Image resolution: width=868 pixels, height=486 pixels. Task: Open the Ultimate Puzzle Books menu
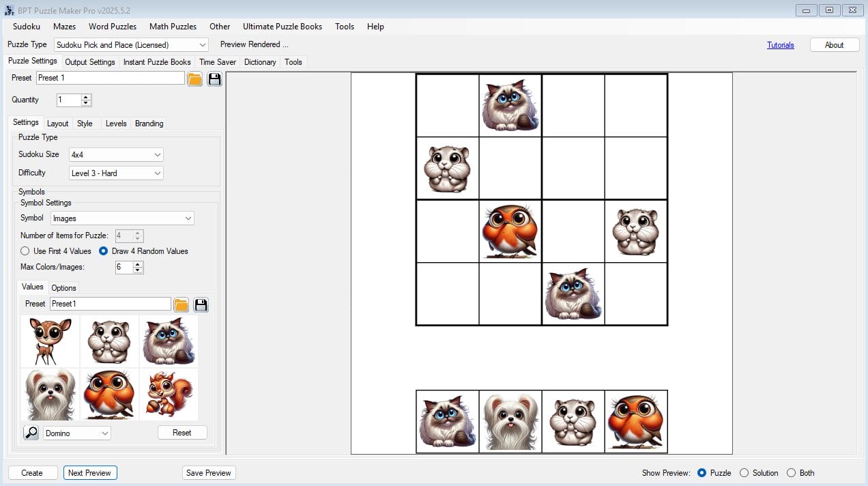pos(283,27)
